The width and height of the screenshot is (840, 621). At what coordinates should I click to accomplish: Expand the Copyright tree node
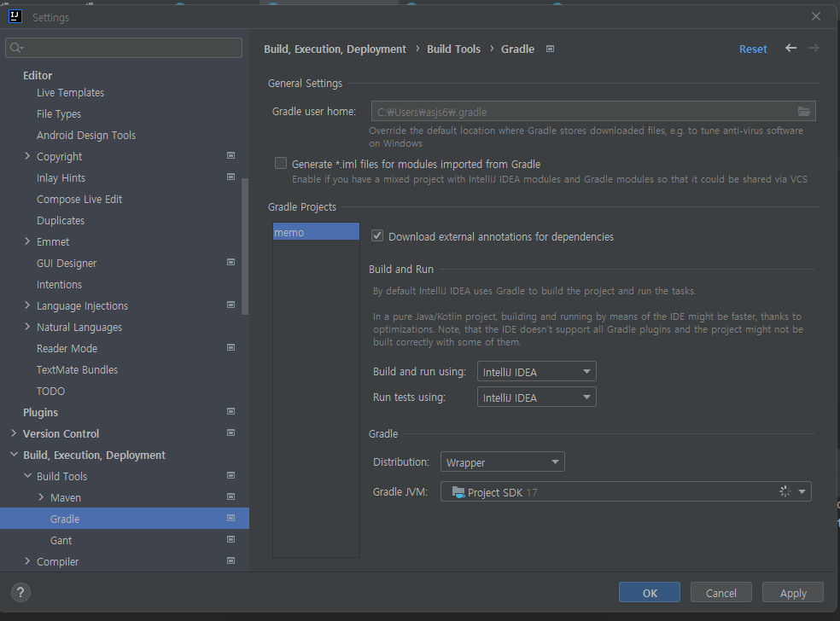27,156
